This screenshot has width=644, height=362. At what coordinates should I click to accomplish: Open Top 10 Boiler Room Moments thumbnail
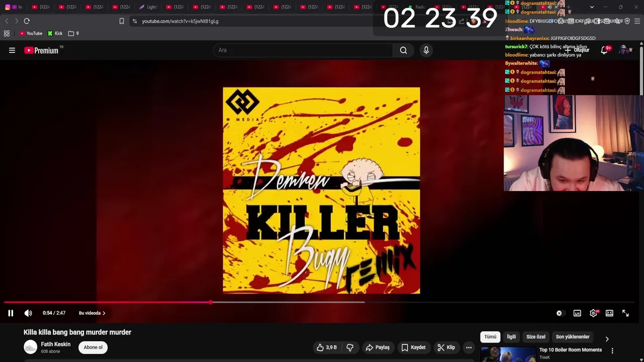coord(508,354)
